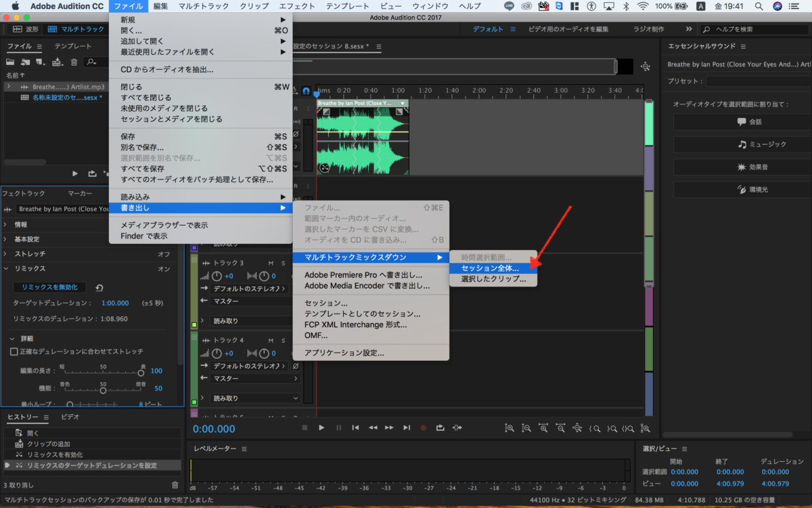Click the move playhead to previous icon
This screenshot has width=812, height=508.
pos(356,427)
